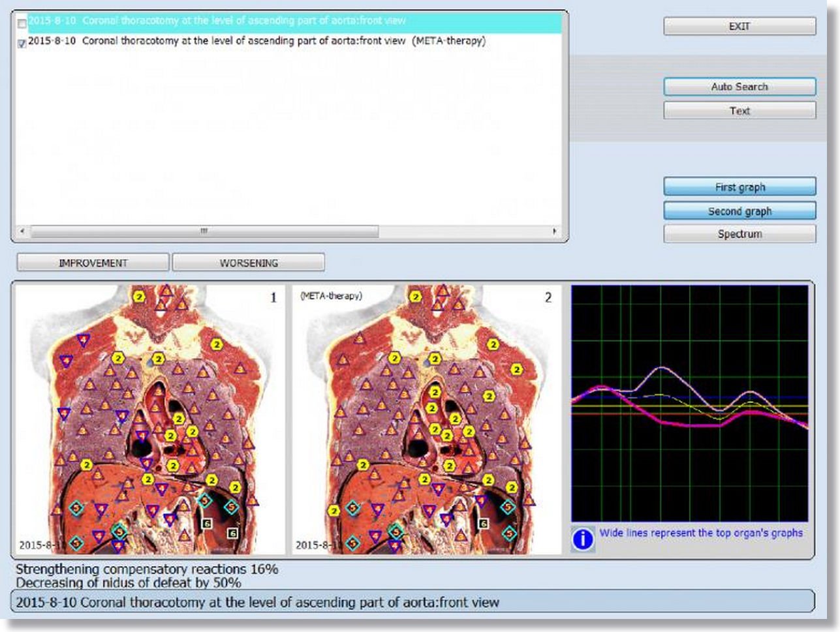Click the black square 6 marker in image 2
This screenshot has height=632, width=840.
click(x=484, y=524)
